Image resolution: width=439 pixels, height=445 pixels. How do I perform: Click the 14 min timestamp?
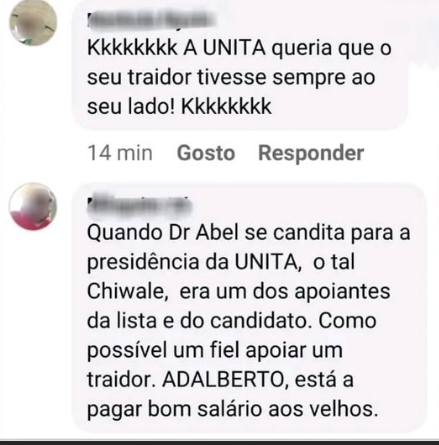pyautogui.click(x=120, y=153)
